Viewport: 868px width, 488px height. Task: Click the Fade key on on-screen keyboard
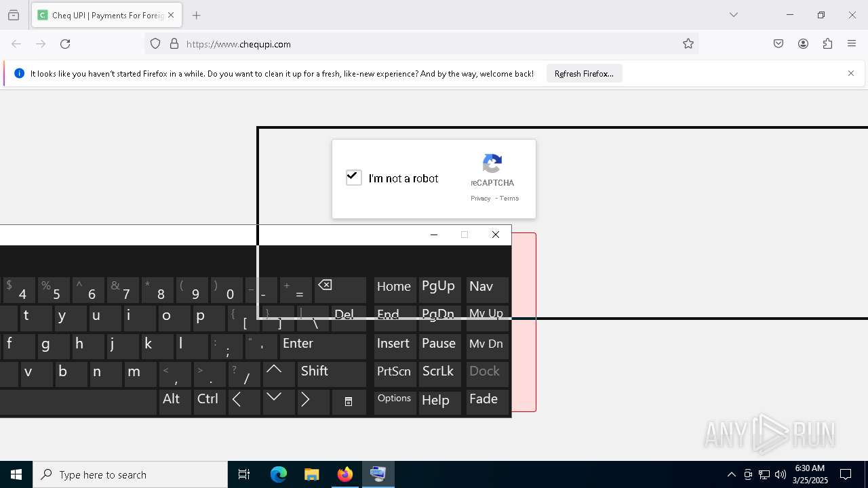tap(487, 402)
